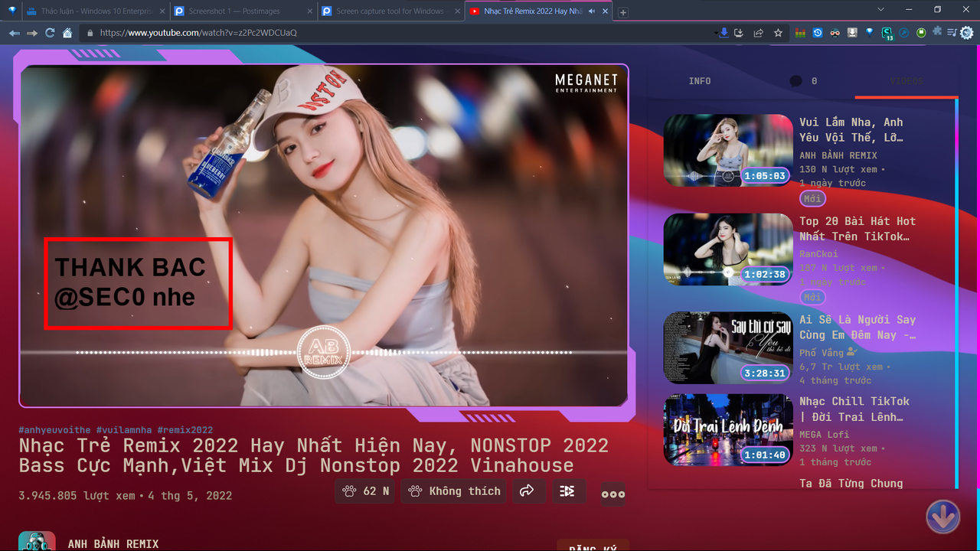
Task: Open the save-to-playlist icon below the video
Action: point(568,491)
